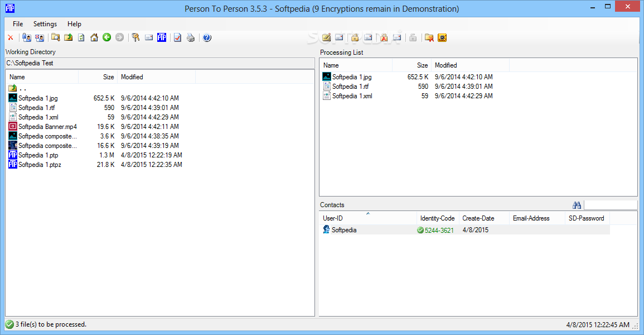
Task: Click the PTP application icon in title bar
Action: tap(10, 8)
